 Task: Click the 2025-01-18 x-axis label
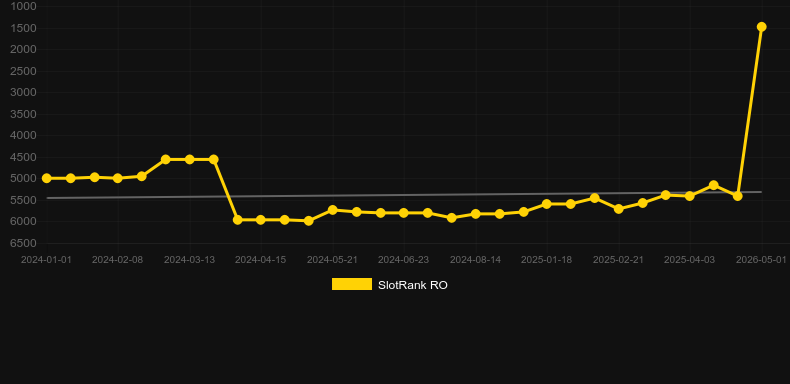pos(547,260)
